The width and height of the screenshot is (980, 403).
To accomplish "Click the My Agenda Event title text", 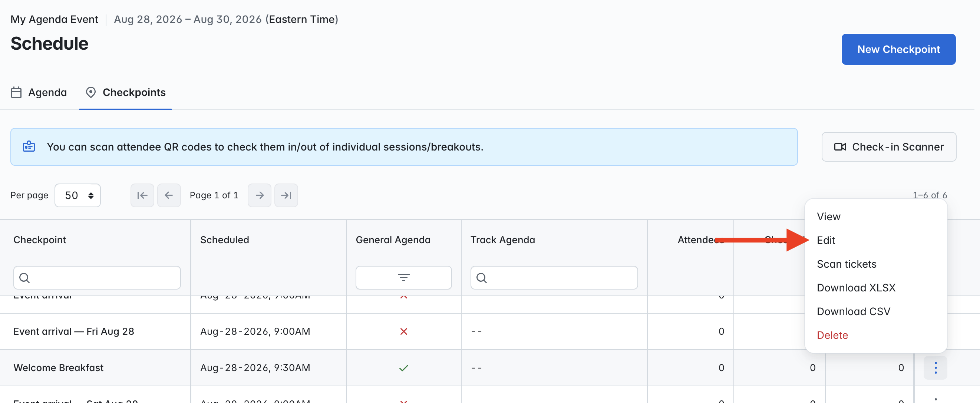I will coord(54,19).
